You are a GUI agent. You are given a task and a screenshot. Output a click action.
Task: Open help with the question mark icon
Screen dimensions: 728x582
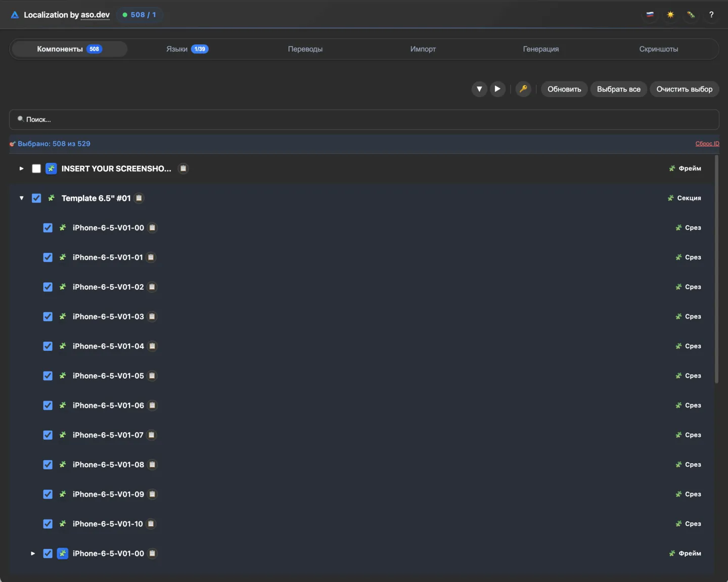[711, 15]
